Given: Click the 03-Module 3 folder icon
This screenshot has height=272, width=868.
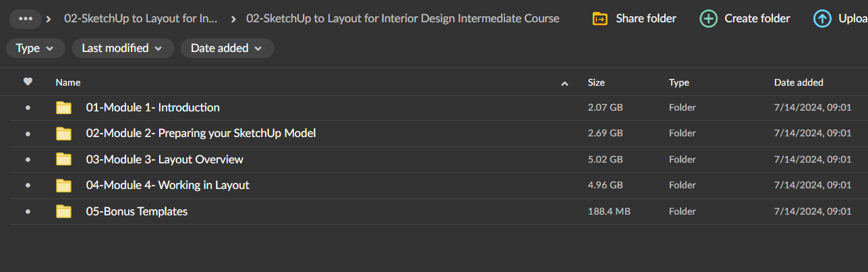Looking at the screenshot, I should 63,159.
